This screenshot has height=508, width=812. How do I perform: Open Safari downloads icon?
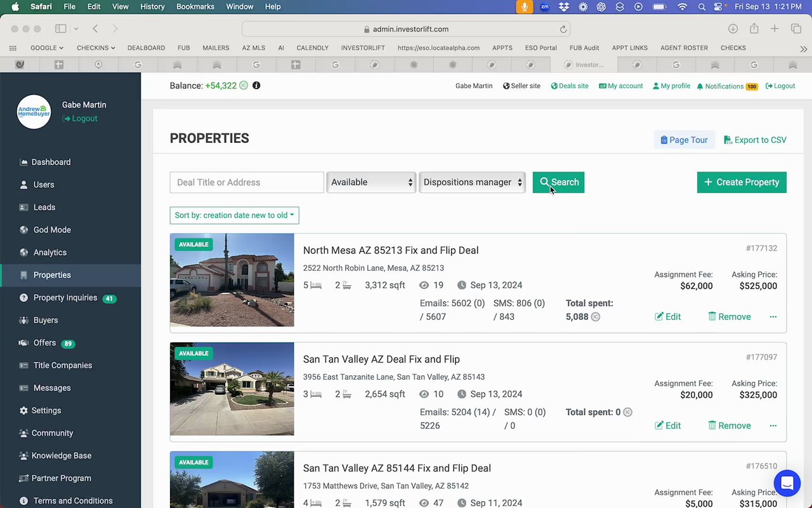coord(733,29)
